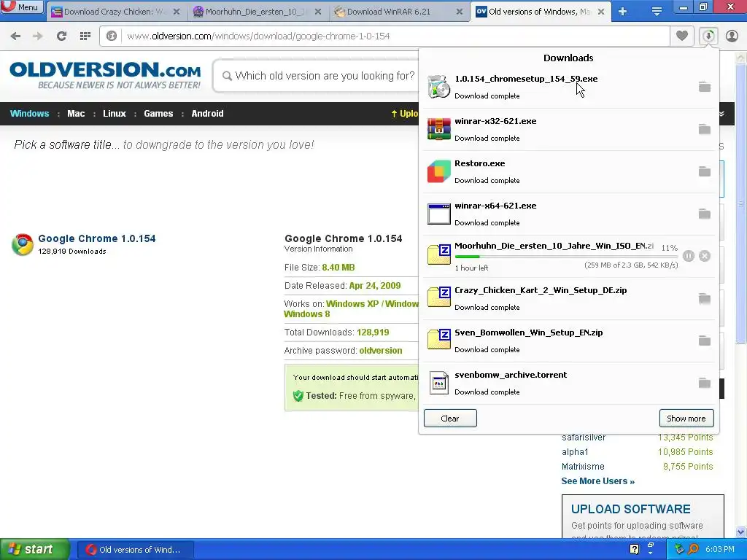Image resolution: width=747 pixels, height=560 pixels.
Task: Open the Windows start button
Action: point(35,550)
